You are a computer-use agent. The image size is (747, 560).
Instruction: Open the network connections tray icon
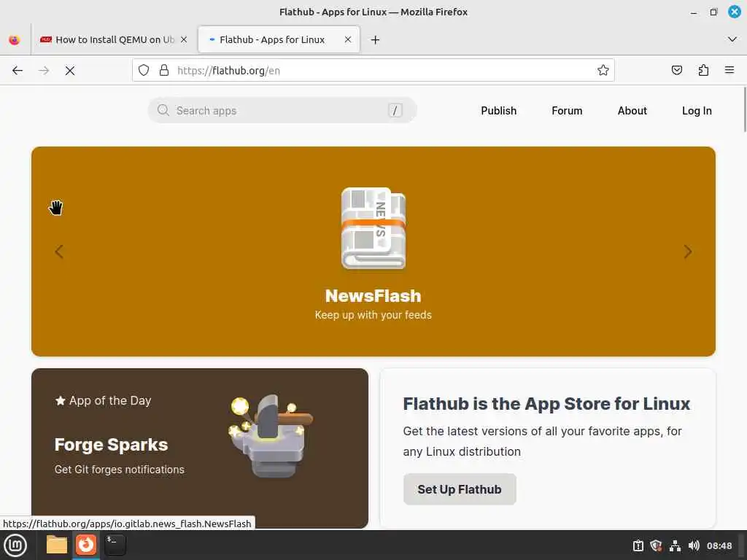(675, 545)
